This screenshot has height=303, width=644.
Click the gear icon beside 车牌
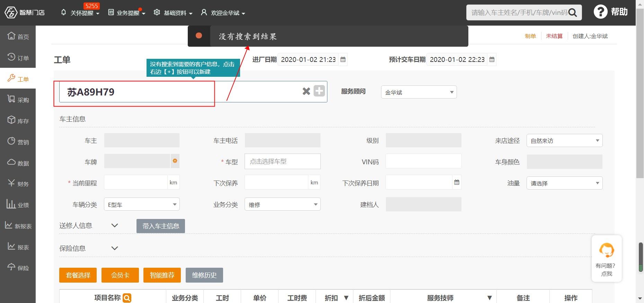pyautogui.click(x=175, y=161)
